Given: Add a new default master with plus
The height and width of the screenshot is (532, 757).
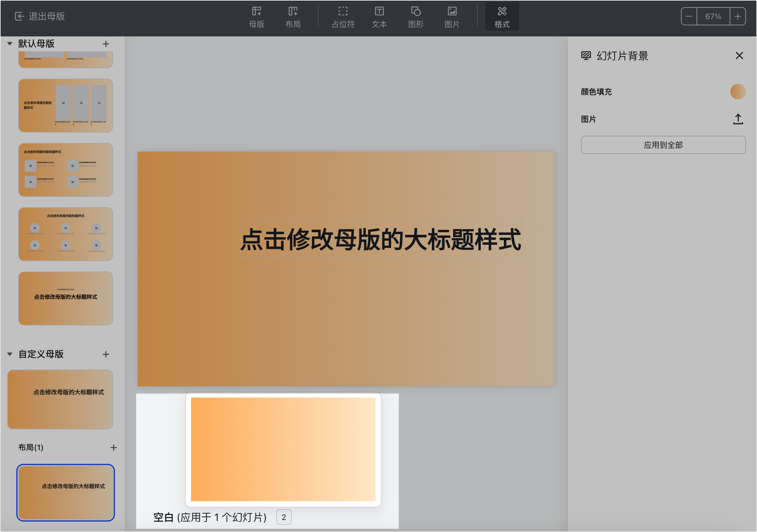Looking at the screenshot, I should click(x=106, y=44).
